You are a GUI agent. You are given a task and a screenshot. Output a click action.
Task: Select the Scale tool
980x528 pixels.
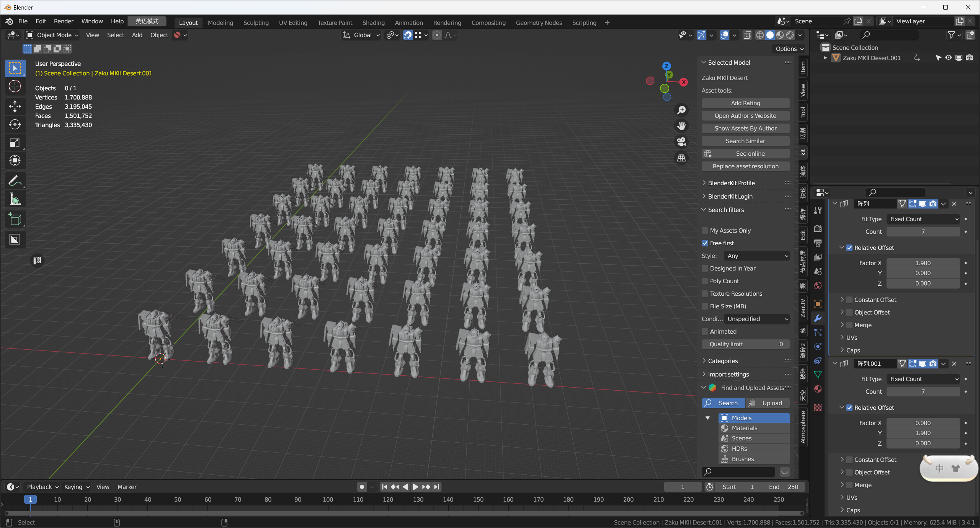(15, 143)
